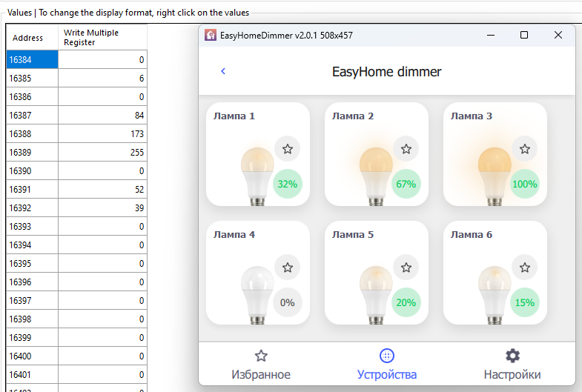Open the Избранное tab
Image resolution: width=582 pixels, height=392 pixels.
[x=261, y=365]
